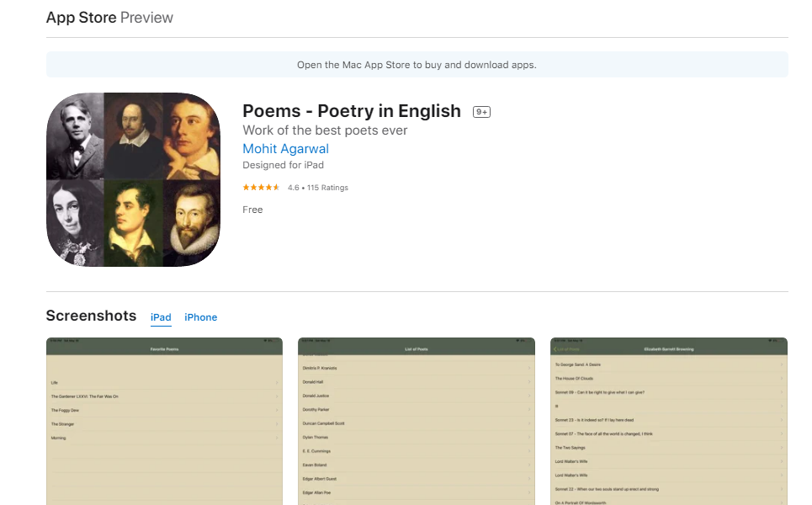
Task: Click the orange star rating icons
Action: pyautogui.click(x=263, y=188)
